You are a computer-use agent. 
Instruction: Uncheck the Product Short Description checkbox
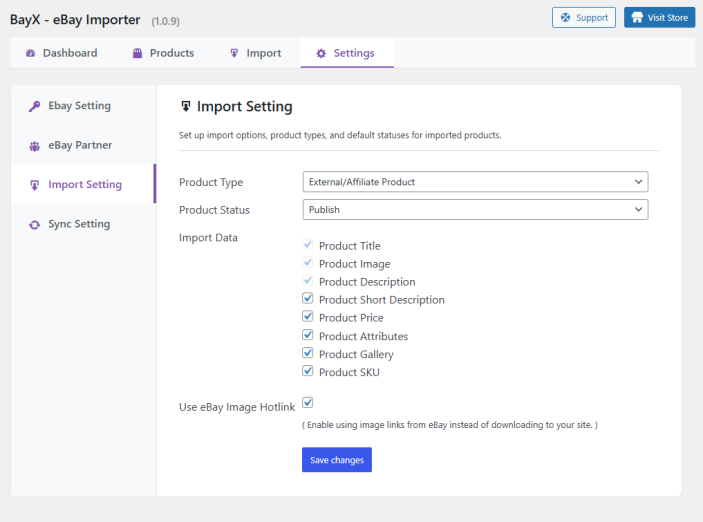308,299
